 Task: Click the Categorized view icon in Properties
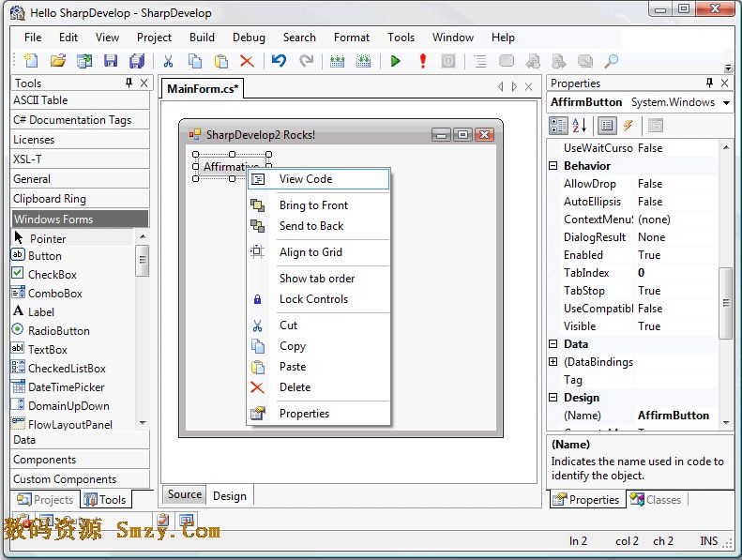558,126
